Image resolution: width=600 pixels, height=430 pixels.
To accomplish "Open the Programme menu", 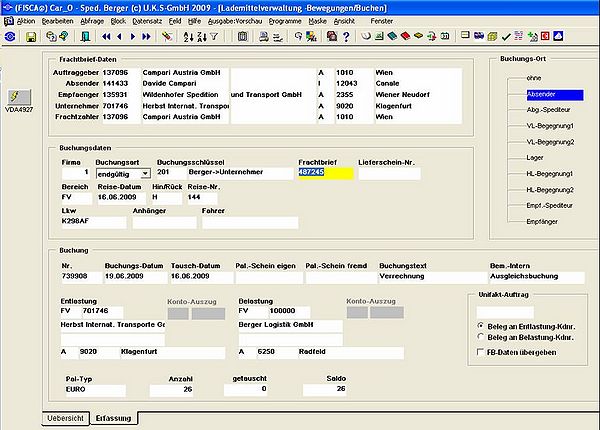I will click(285, 21).
